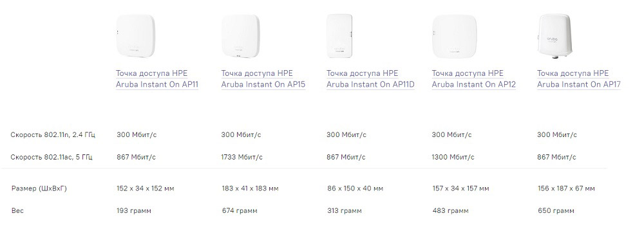644x238 pixels.
Task: Click the 'Вес' row label
Action: [x=17, y=210]
